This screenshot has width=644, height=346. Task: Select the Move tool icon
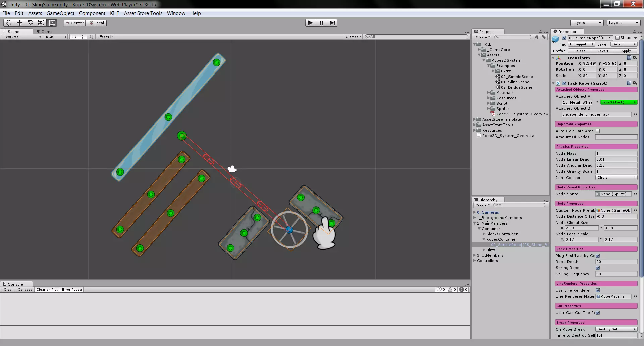19,23
